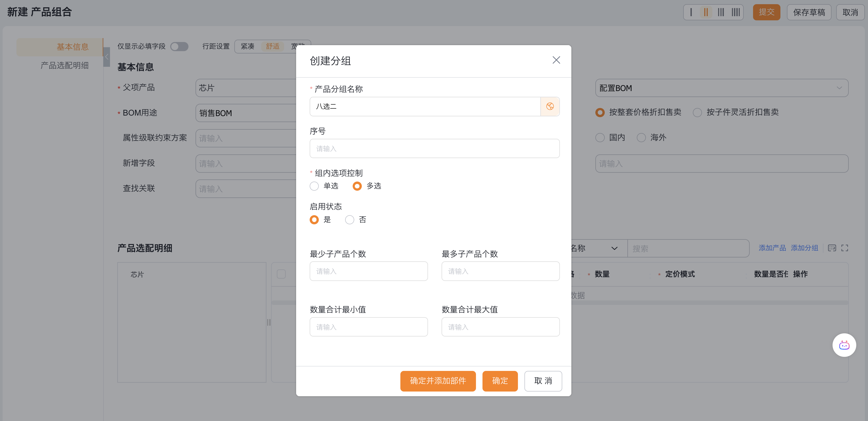
Task: Select the 单选 radio option
Action: point(314,186)
